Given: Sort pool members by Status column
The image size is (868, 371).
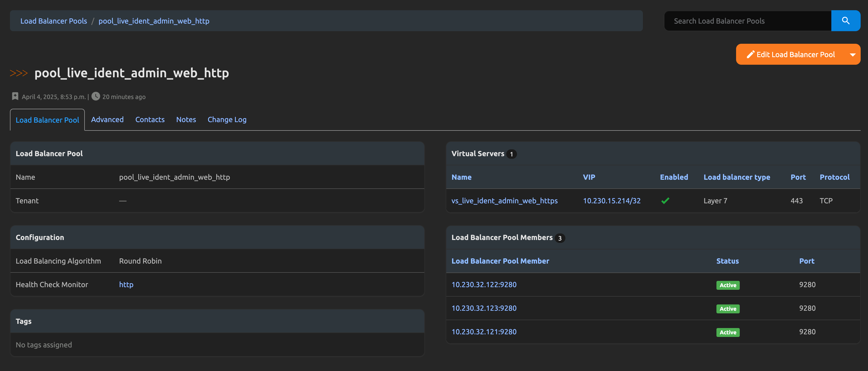Looking at the screenshot, I should point(727,261).
